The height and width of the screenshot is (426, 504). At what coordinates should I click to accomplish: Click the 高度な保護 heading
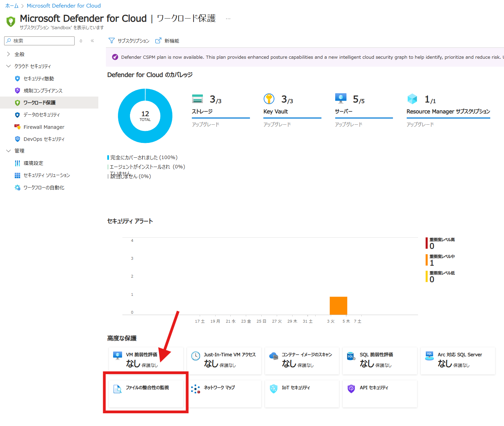[122, 338]
